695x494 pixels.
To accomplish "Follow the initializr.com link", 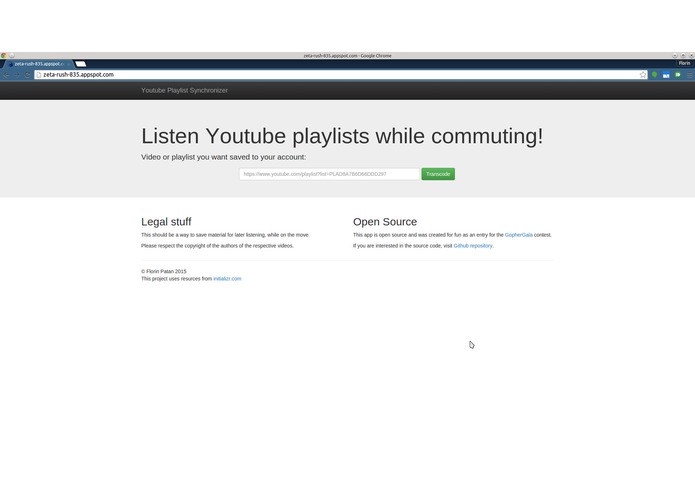I will coord(227,279).
